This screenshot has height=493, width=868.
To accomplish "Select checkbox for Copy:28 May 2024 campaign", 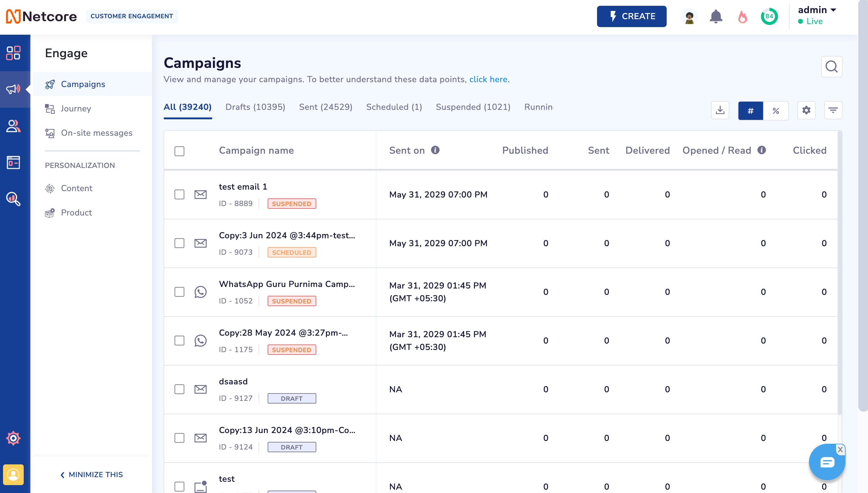I will 179,341.
